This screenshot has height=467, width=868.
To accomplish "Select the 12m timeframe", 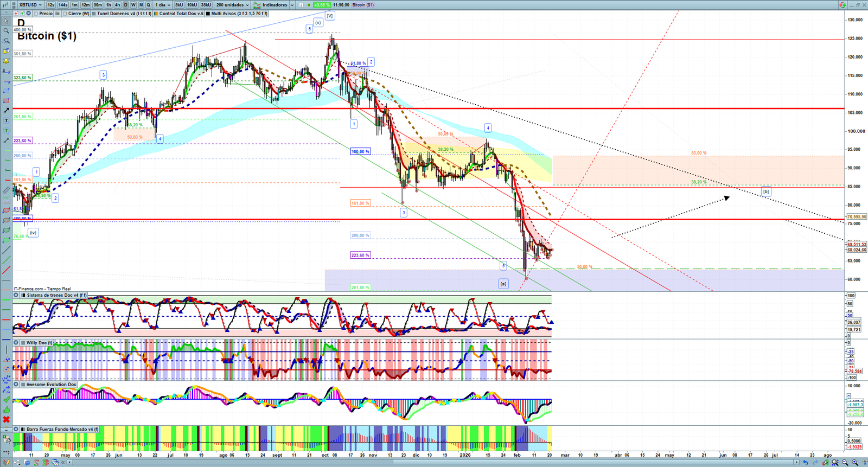I will [x=86, y=5].
